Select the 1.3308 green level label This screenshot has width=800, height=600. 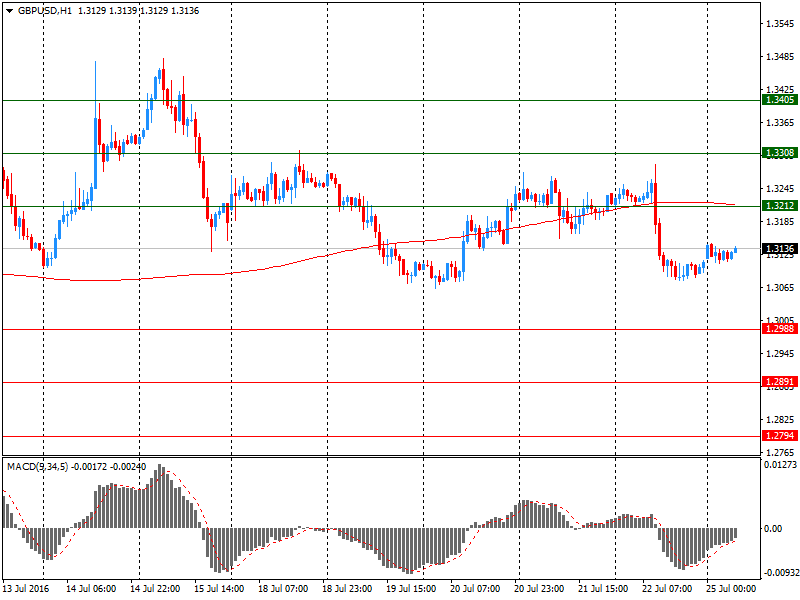point(780,153)
